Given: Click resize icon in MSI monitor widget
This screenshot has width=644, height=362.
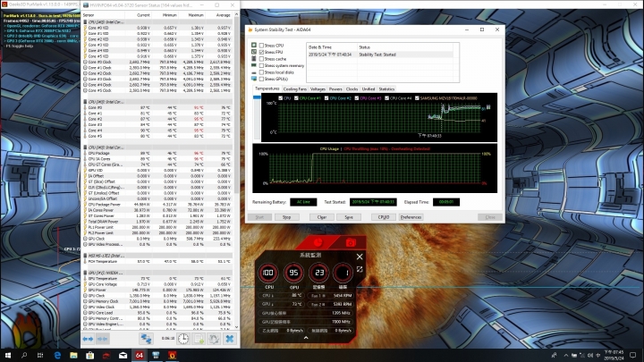Looking at the screenshot, I should (x=360, y=269).
